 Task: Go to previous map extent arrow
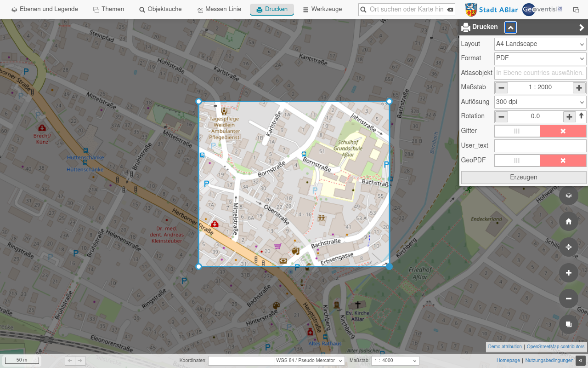pos(70,361)
